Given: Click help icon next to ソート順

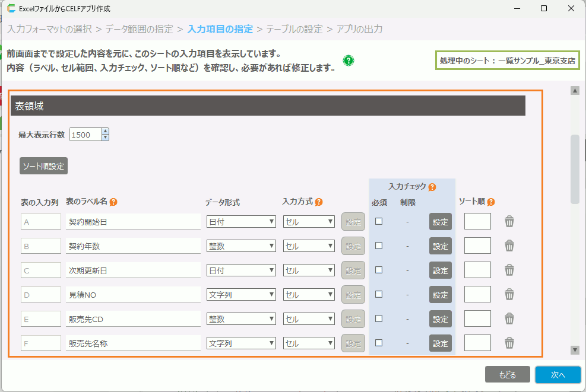Looking at the screenshot, I should point(491,202).
